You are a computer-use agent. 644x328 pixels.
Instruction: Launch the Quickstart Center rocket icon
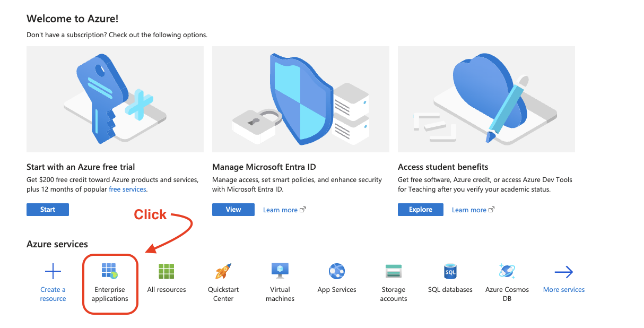[x=223, y=271]
